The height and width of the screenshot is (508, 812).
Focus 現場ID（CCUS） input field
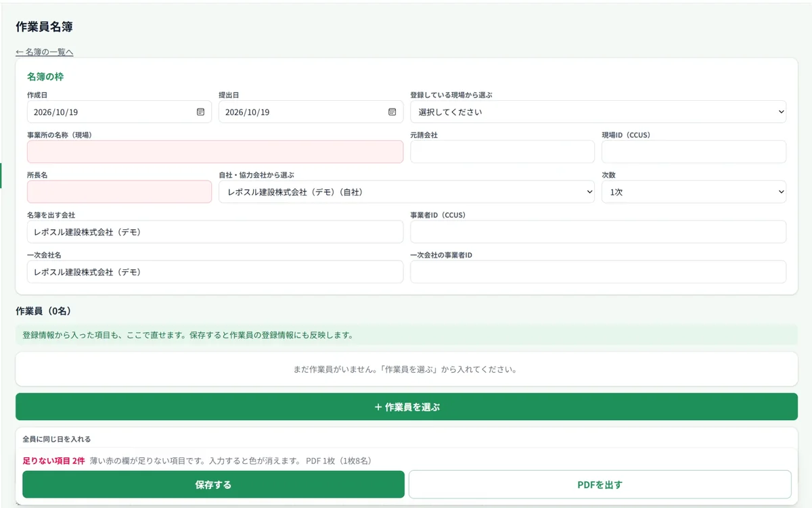(694, 152)
